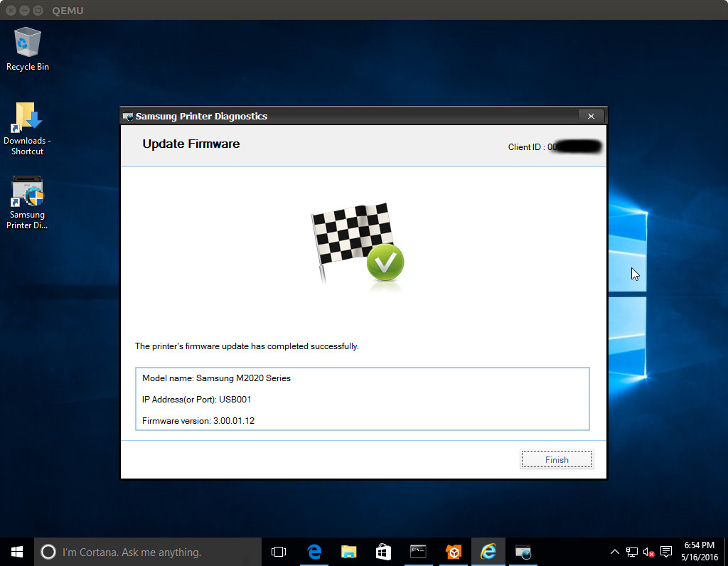Click the 'Model name: Samsung M2020 Series' text
This screenshot has width=728, height=566.
[216, 378]
